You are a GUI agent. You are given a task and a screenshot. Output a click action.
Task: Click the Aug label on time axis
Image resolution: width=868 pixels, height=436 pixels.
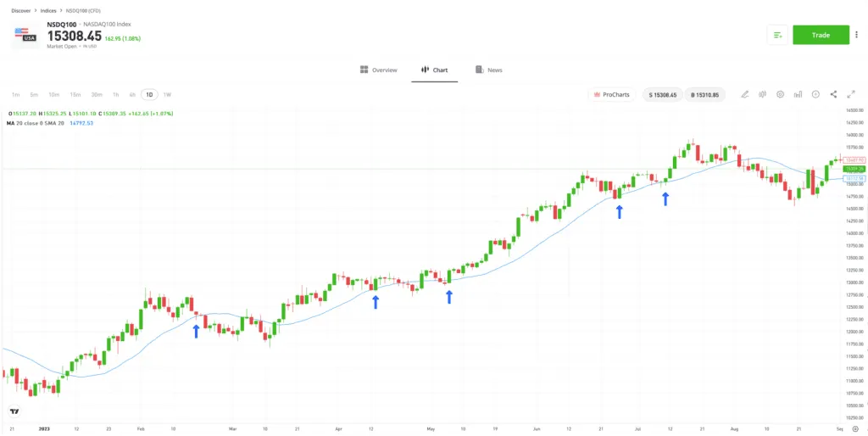click(734, 429)
